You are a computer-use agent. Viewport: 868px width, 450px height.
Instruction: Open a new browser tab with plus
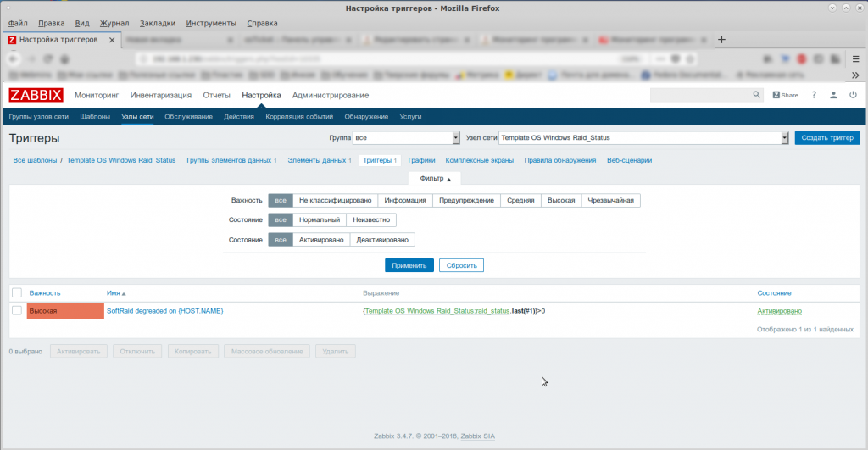pyautogui.click(x=721, y=39)
